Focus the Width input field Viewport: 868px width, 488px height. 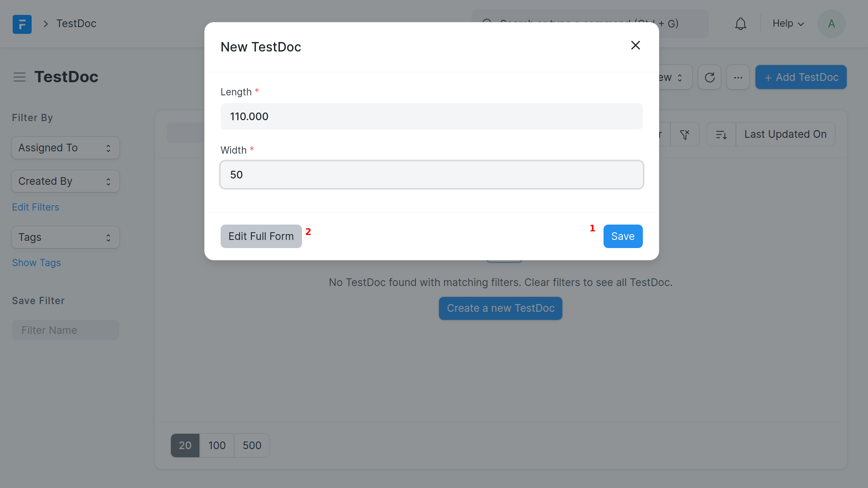pyautogui.click(x=431, y=175)
